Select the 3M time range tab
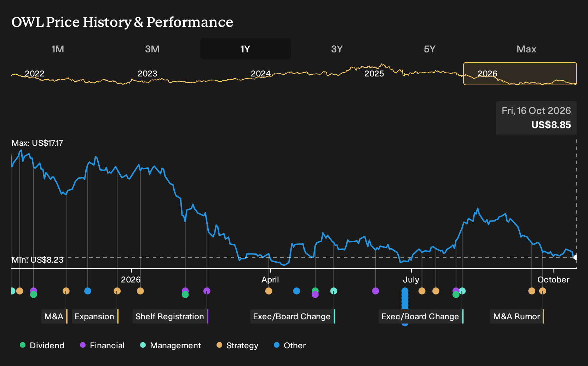588x366 pixels. click(x=152, y=49)
